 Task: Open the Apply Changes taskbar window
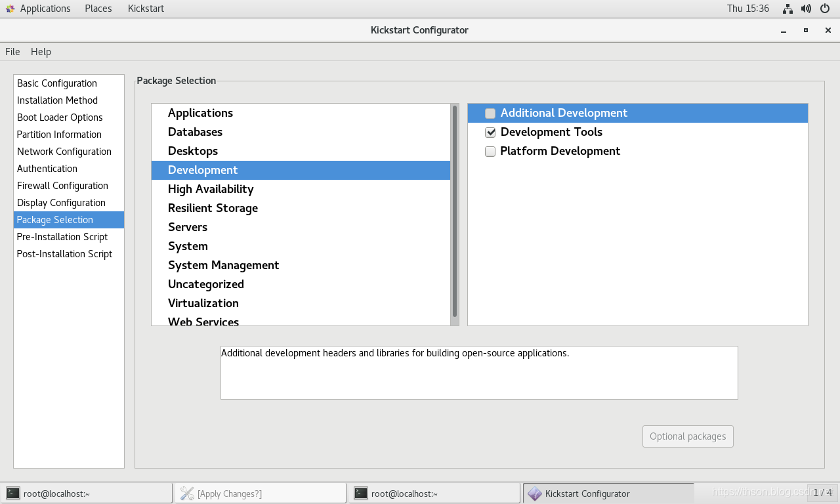260,493
